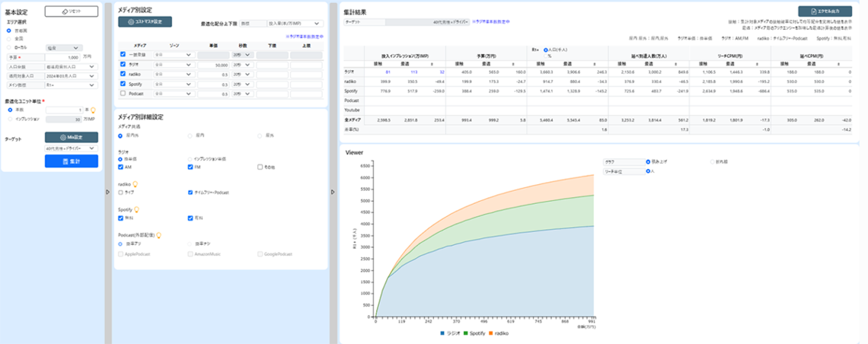Click the lightbulb icon by the 本数 unit field

coord(93,110)
